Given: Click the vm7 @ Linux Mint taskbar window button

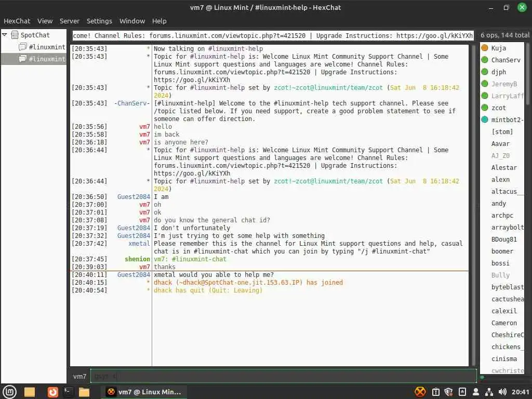Looking at the screenshot, I should pos(143,392).
